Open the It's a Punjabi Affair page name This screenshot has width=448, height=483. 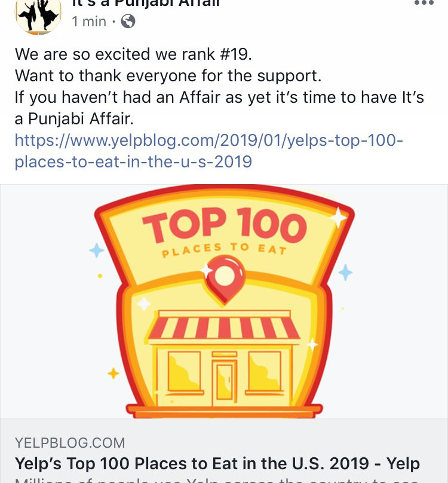pos(146,4)
